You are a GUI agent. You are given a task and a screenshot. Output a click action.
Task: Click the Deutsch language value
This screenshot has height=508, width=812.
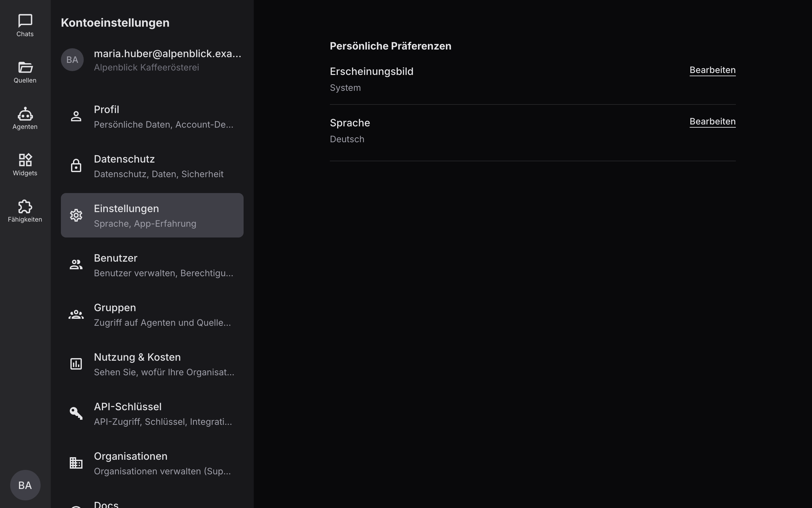coord(347,139)
